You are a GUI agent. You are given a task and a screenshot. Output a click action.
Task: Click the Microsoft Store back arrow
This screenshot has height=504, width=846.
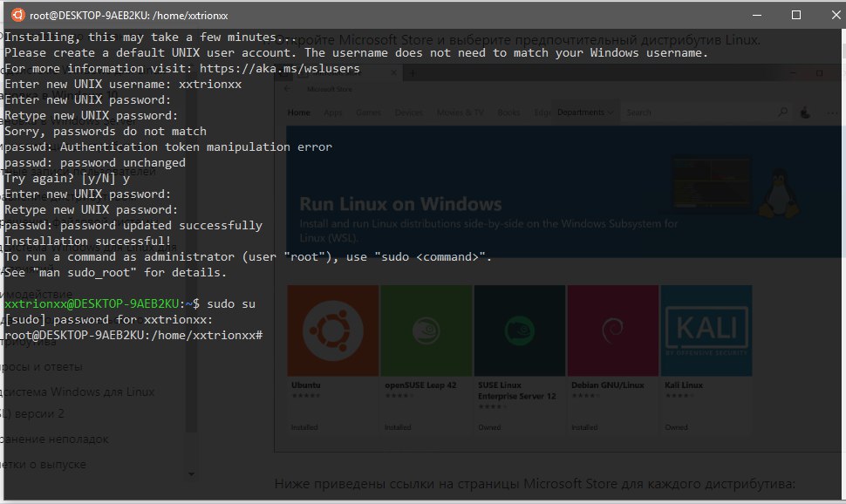[x=287, y=89]
